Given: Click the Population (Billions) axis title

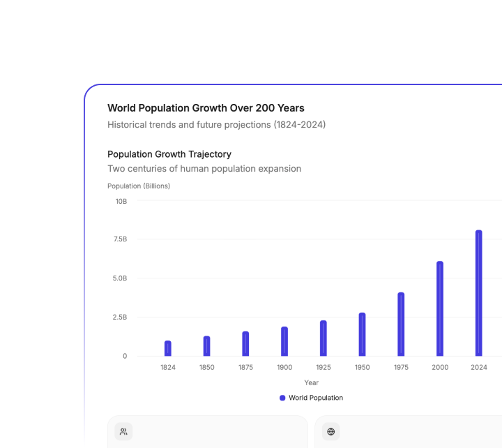Looking at the screenshot, I should [139, 186].
